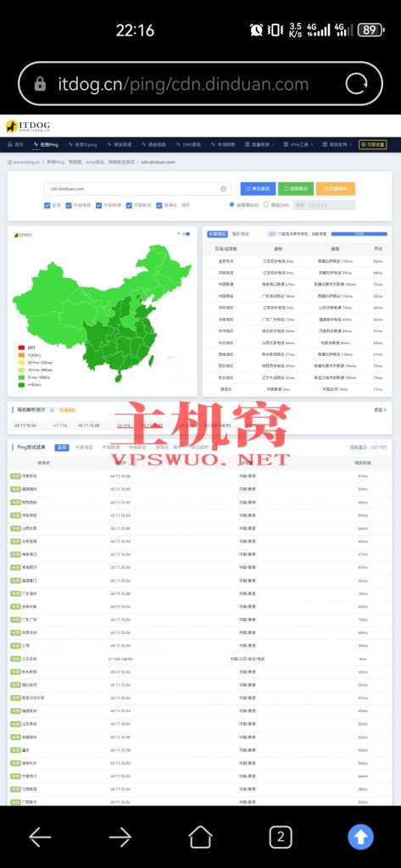Viewport: 401px width, 868px height.
Task: Switch to the 海外地区 tab
Action: (241, 234)
